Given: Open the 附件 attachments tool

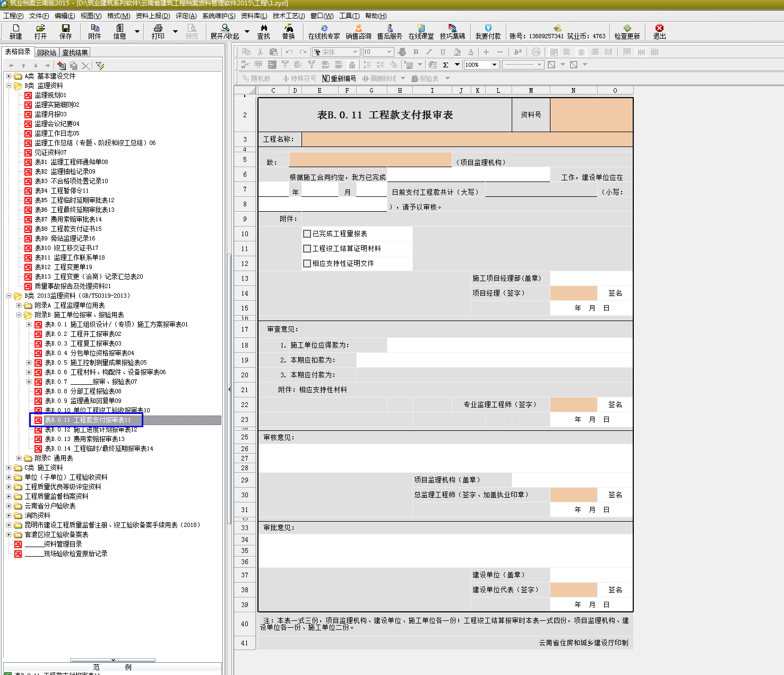Looking at the screenshot, I should click(x=94, y=31).
